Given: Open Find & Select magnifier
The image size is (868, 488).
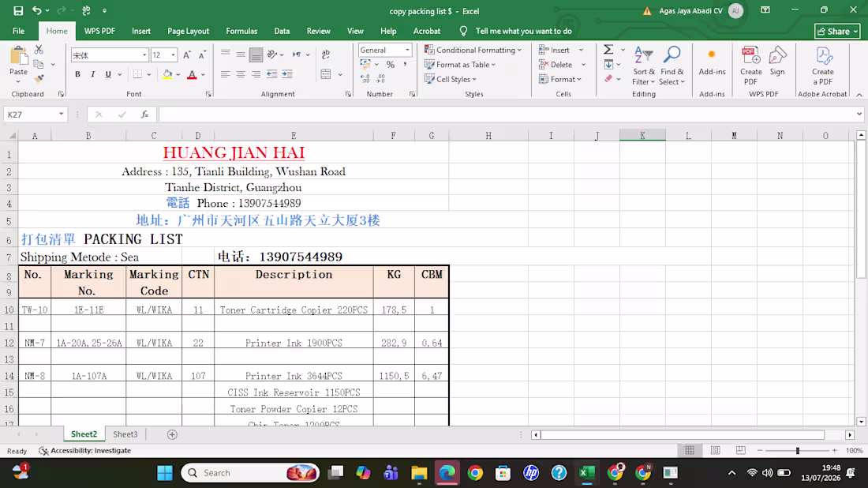Looking at the screenshot, I should pos(672,66).
